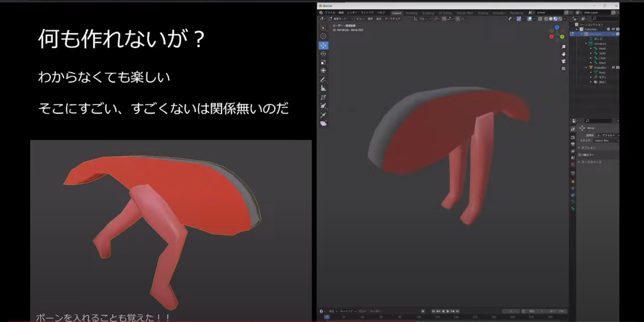This screenshot has height=322, width=644.
Task: Select the Measure tool
Action: [x=323, y=89]
